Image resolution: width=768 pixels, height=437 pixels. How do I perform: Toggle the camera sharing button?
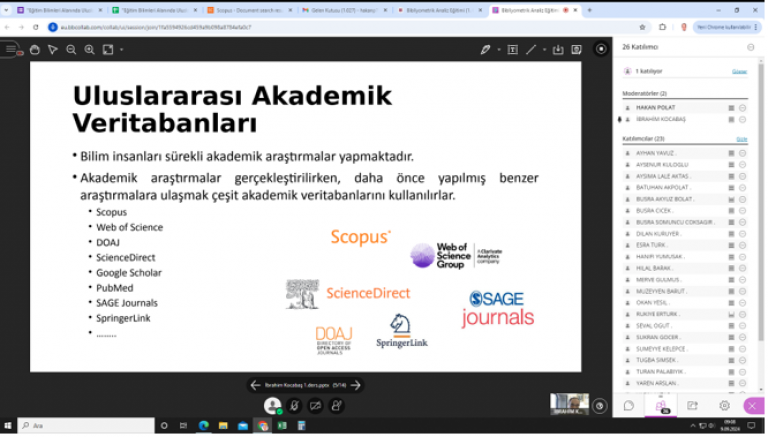315,406
